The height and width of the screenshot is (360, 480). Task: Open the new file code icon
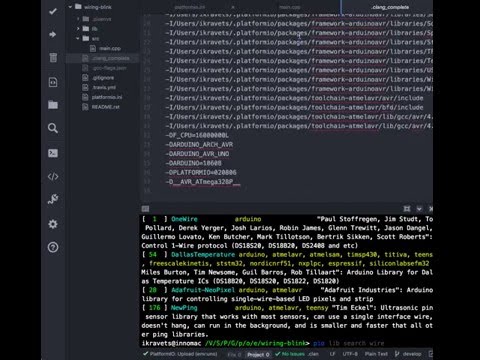(53, 82)
